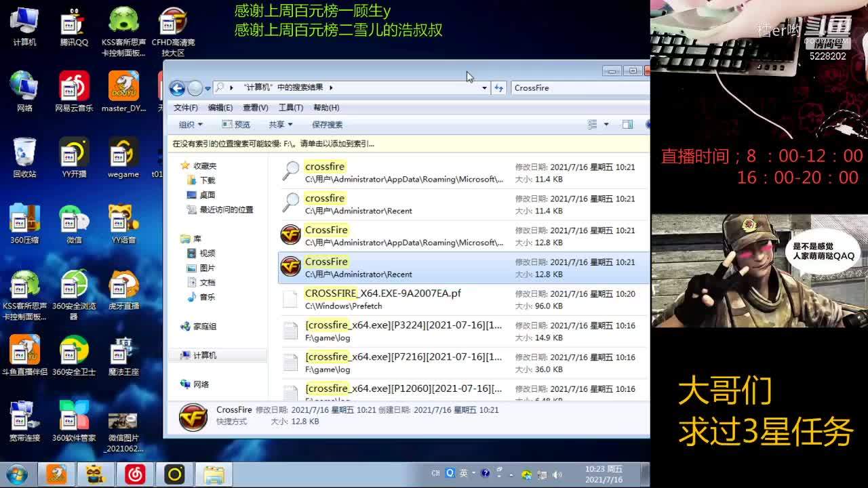The image size is (868, 488).
Task: Select the 宽带连接 desktop icon
Action: [24, 421]
